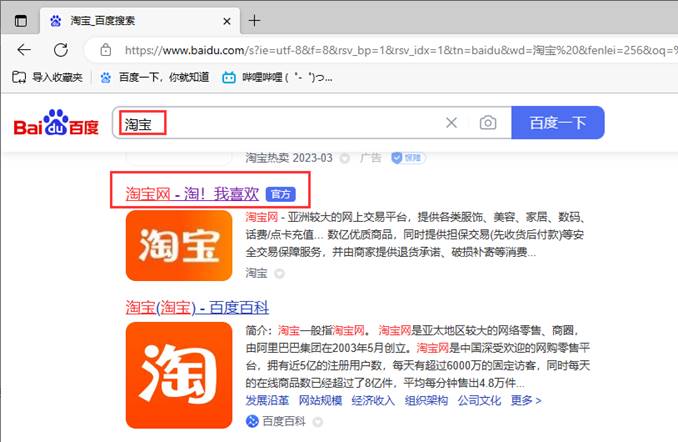Click the 百度一下 search button
678x442 pixels.
pyautogui.click(x=557, y=123)
